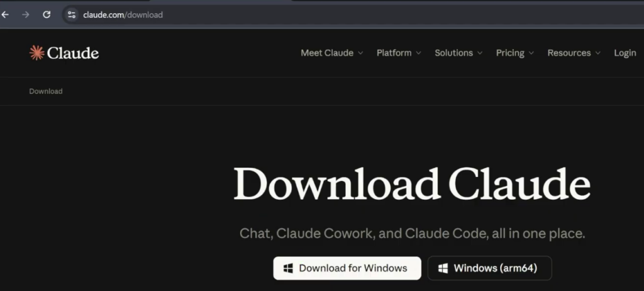The height and width of the screenshot is (291, 644).
Task: Click the Download for Windows button
Action: pyautogui.click(x=347, y=268)
